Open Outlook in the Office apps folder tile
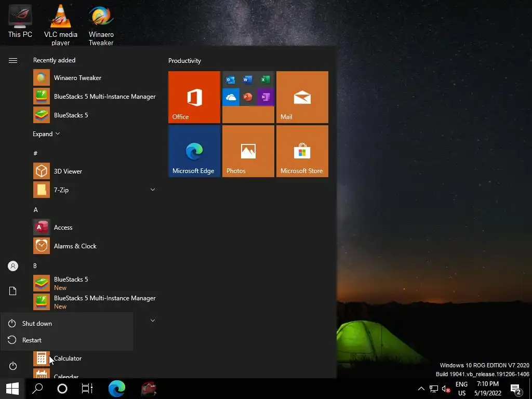This screenshot has width=532, height=399. (231, 79)
